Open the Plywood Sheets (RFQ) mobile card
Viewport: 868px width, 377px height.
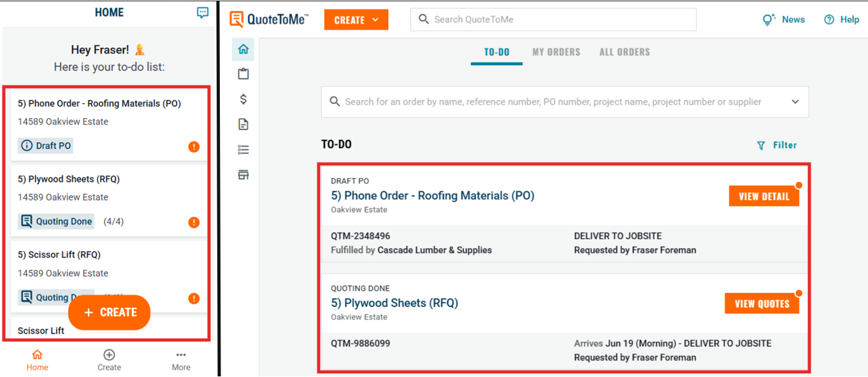point(108,201)
